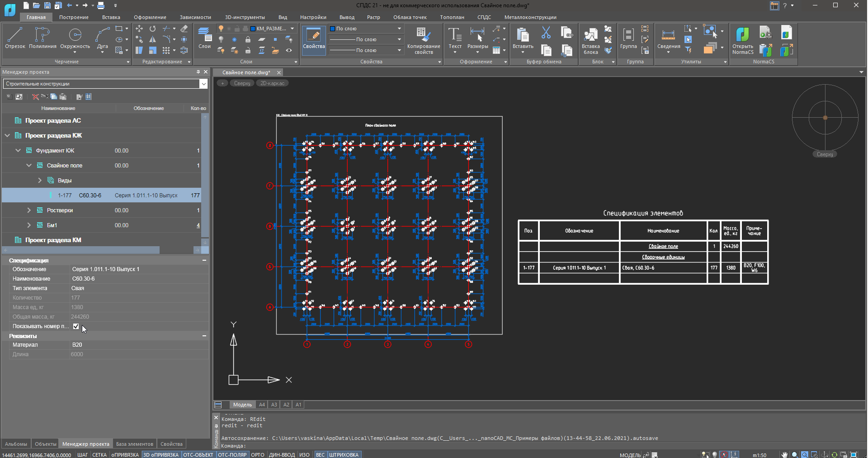Click the command line input
Image resolution: width=868 pixels, height=458 pixels.
542,446
